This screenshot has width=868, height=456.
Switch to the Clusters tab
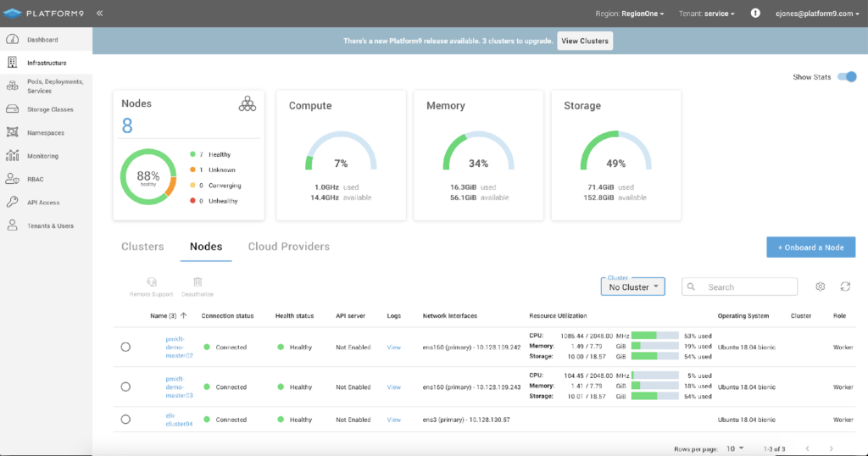click(x=142, y=247)
